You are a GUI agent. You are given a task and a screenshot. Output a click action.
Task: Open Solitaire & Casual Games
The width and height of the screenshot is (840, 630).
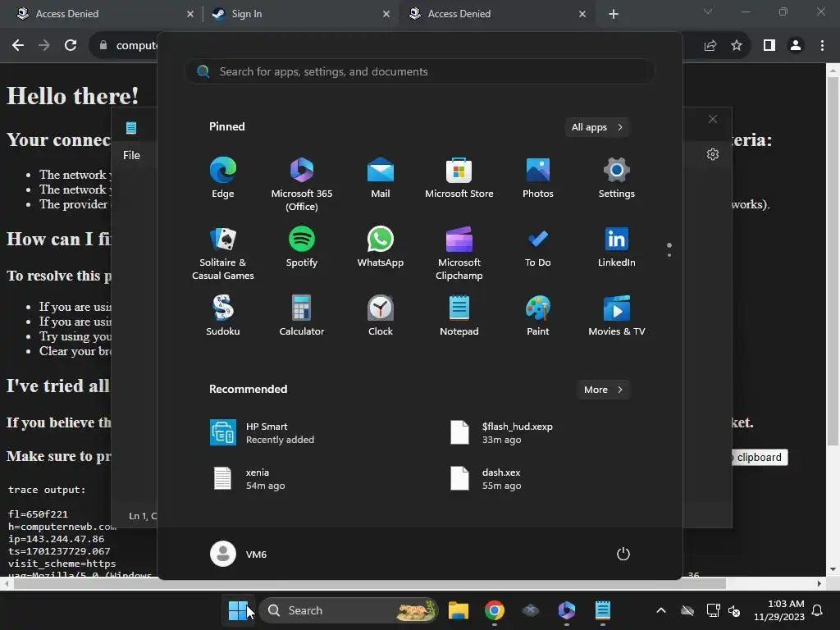[223, 253]
